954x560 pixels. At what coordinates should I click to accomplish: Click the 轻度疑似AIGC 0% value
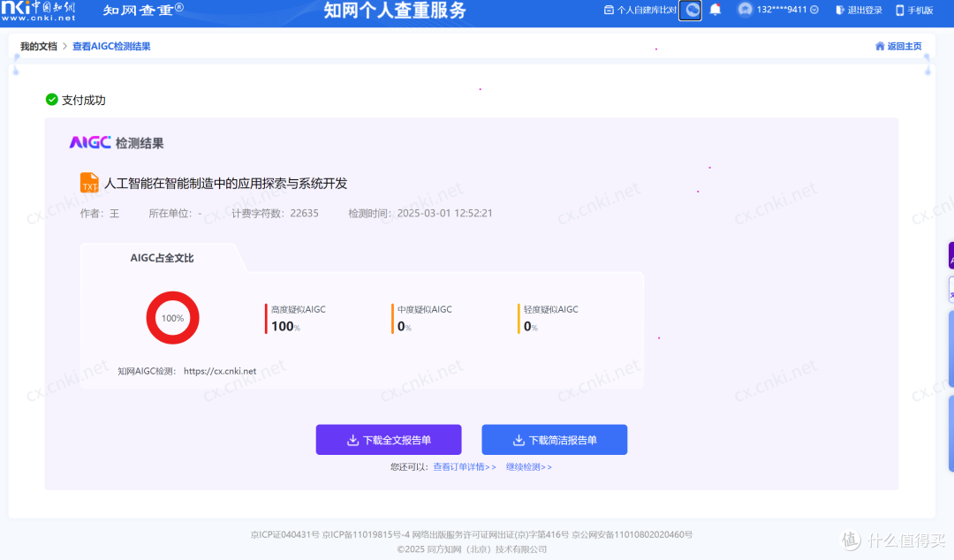click(x=531, y=327)
